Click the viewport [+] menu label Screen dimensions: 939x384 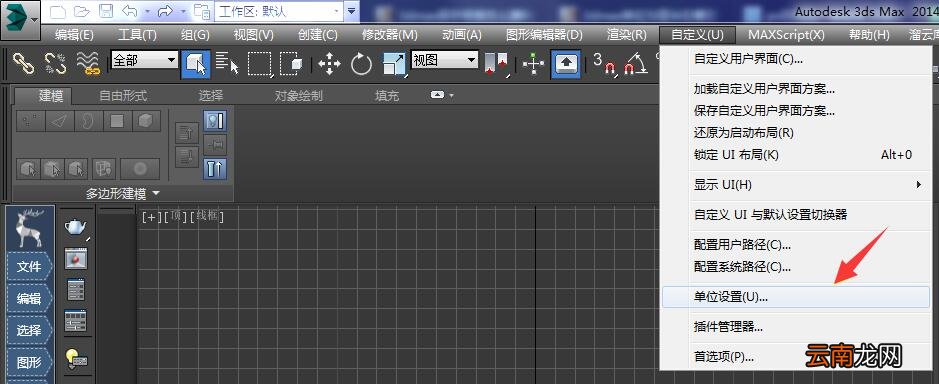[x=152, y=217]
